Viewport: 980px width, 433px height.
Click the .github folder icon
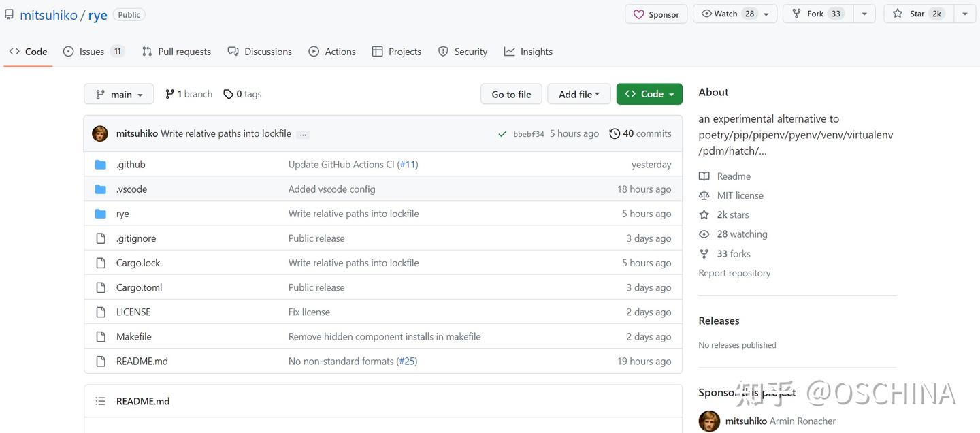101,165
